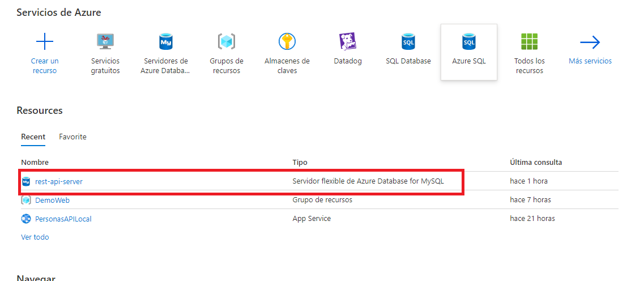Click the Datadog service label

click(348, 61)
